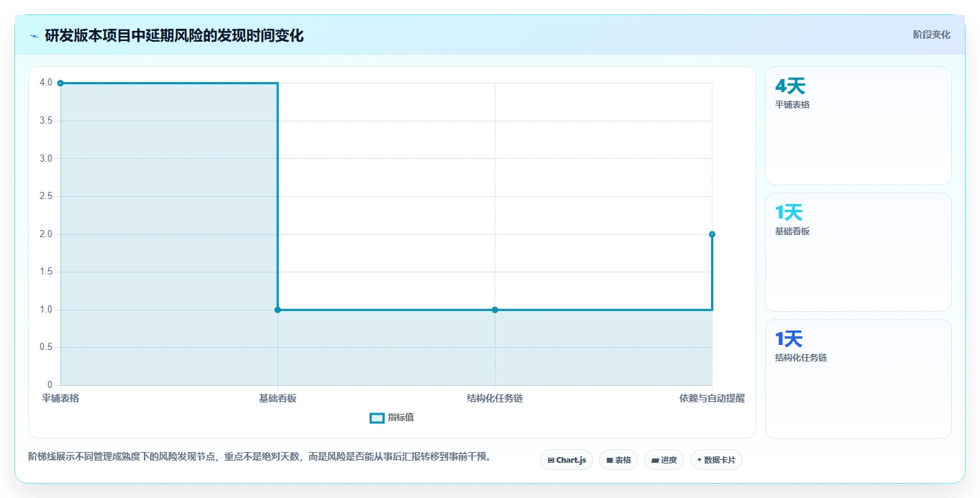Open the 1天 结构化任务链 card

pyautogui.click(x=858, y=379)
